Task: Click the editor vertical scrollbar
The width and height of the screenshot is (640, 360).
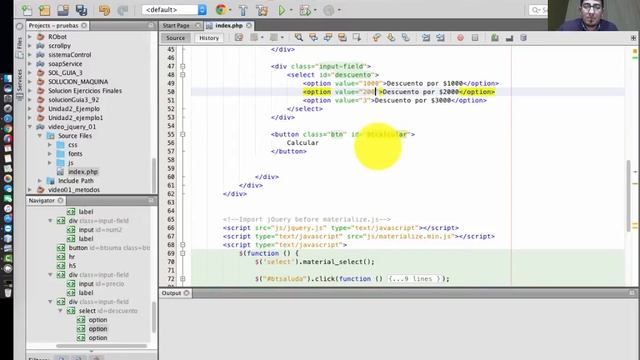Action: (628, 196)
